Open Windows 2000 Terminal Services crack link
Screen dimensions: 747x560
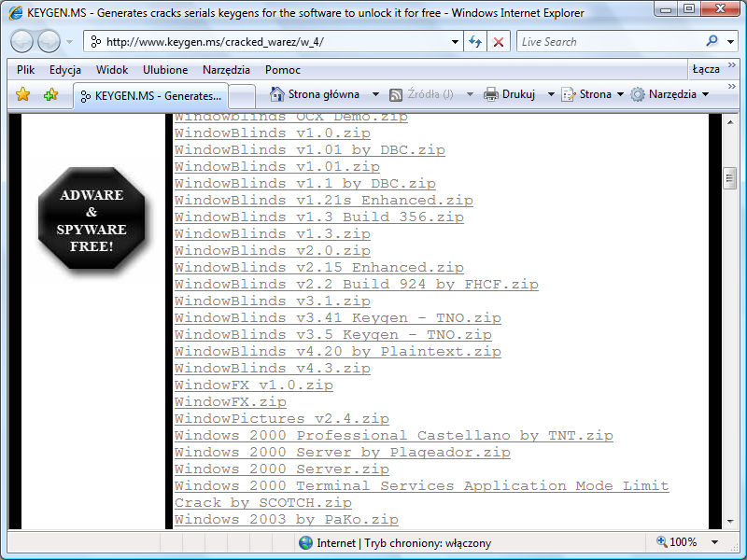click(x=422, y=495)
